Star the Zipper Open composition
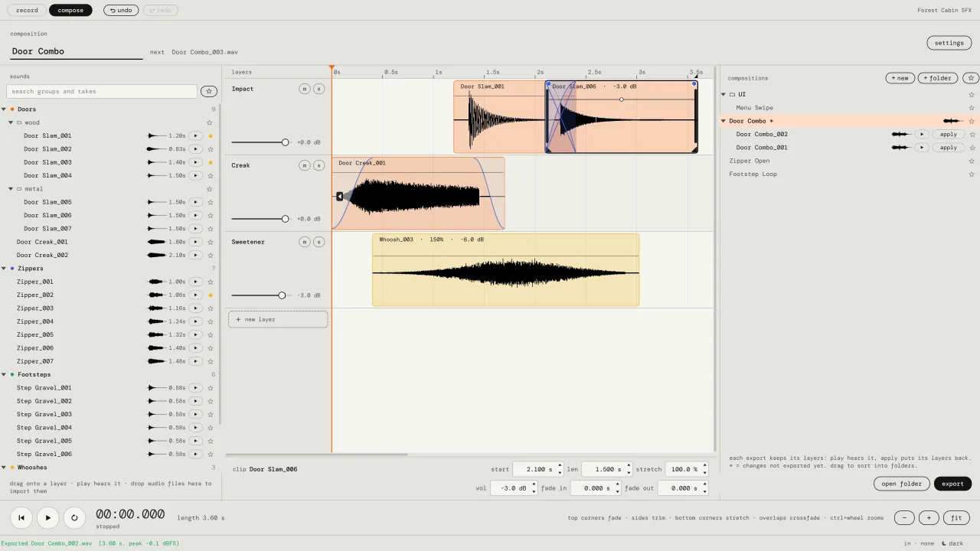This screenshot has height=551, width=980. (x=972, y=161)
